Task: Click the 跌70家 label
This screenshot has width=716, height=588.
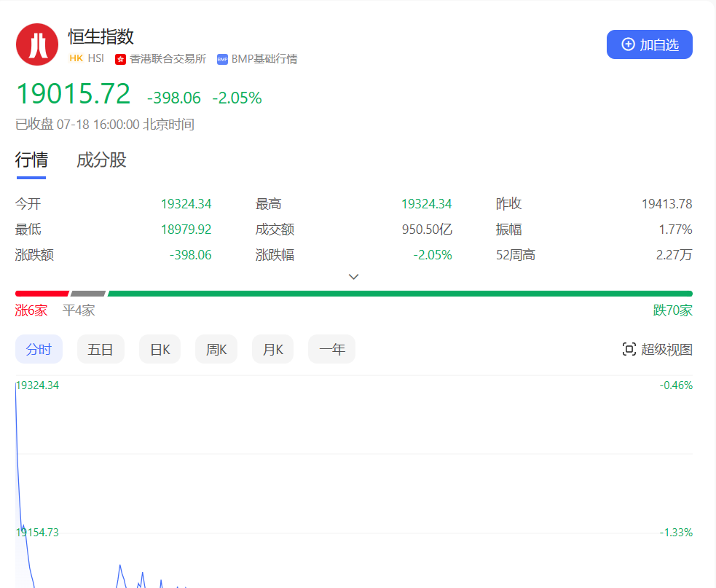Action: tap(672, 310)
